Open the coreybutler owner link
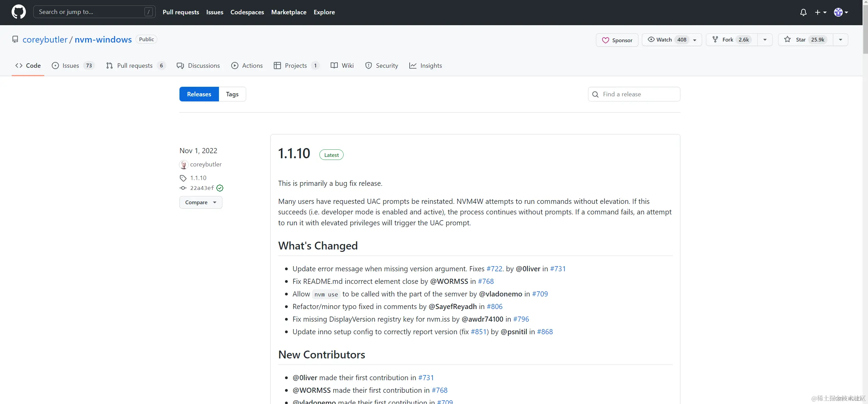 [x=45, y=39]
